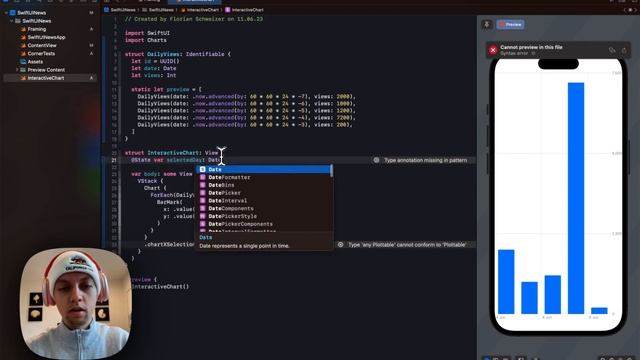Select the Preview tab in canvas
Screen dimensions: 640x360
tap(510, 24)
